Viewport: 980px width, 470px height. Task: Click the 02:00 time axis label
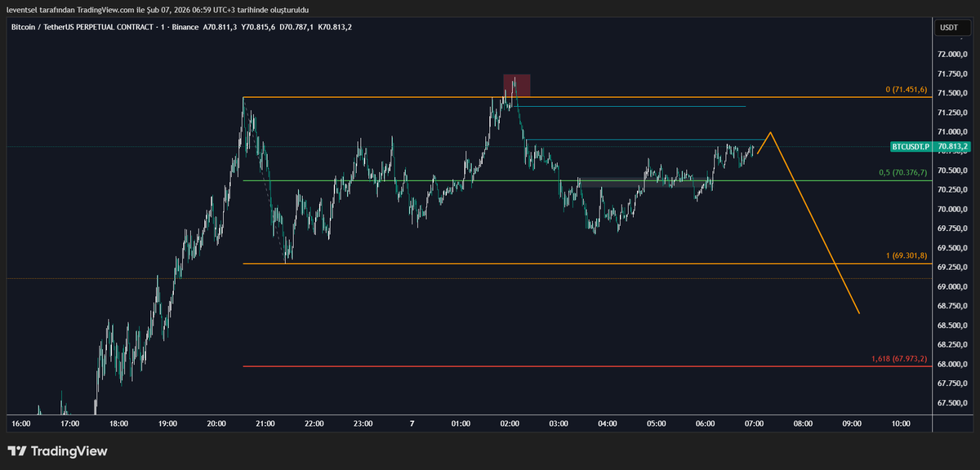point(510,423)
